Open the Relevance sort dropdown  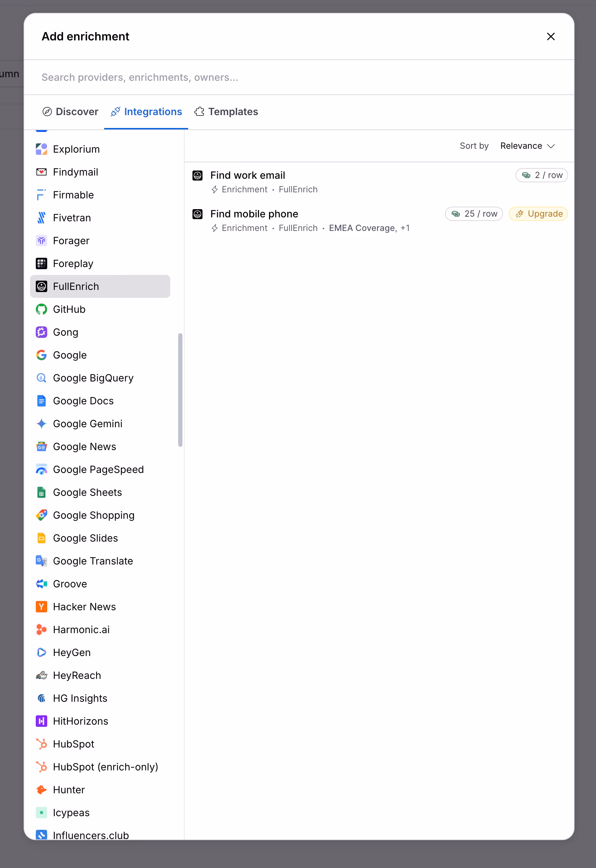tap(527, 146)
